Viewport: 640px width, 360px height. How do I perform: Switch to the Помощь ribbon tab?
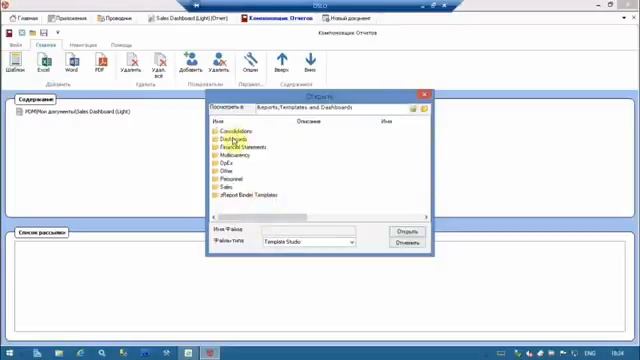[x=122, y=45]
